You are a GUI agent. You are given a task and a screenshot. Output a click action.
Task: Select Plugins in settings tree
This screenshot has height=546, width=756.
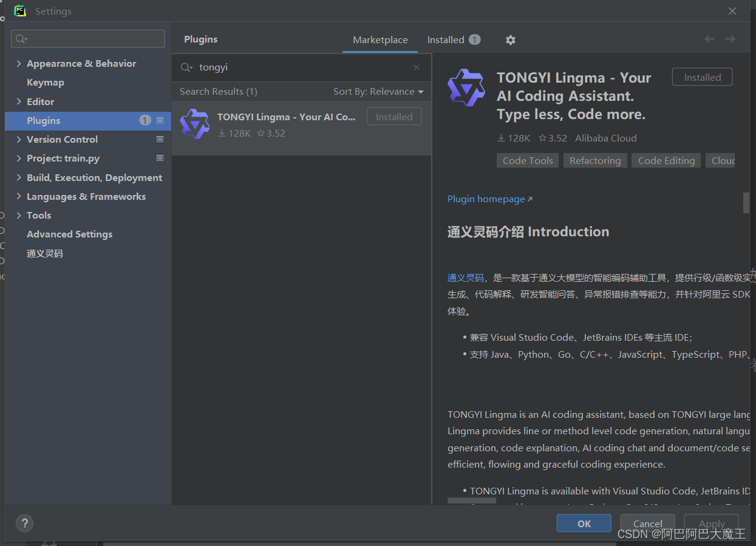pyautogui.click(x=88, y=120)
